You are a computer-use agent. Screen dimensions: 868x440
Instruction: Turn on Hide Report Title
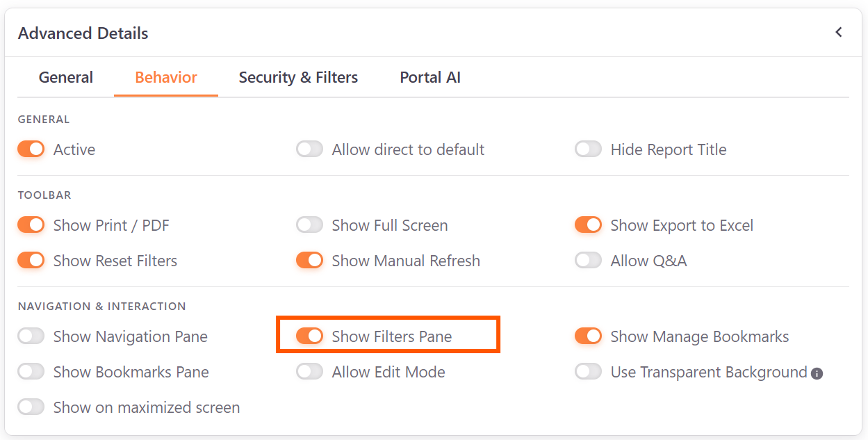(588, 149)
